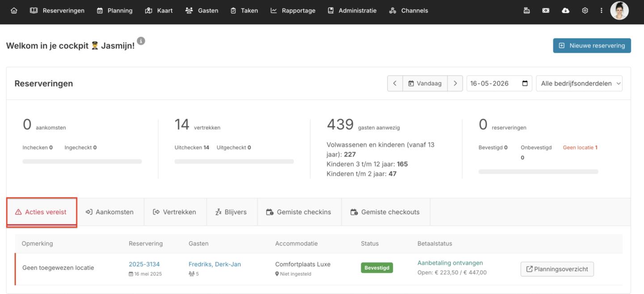Viewport: 644px width, 294px height.
Task: Click the Nieuwe reservering button
Action: click(x=592, y=46)
